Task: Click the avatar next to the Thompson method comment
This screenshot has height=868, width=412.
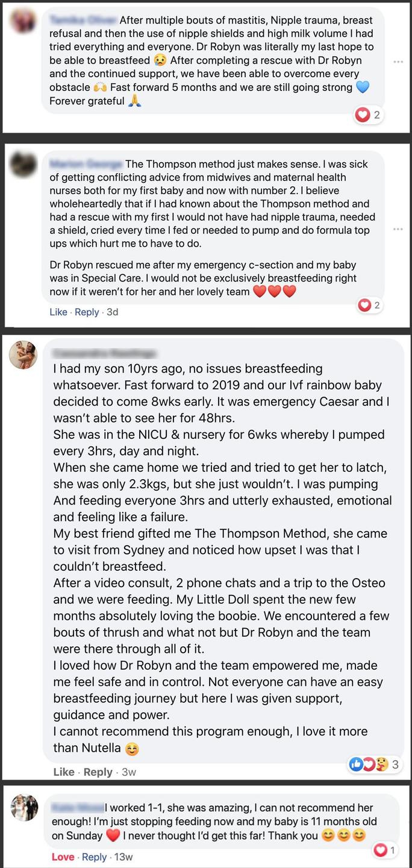Action: point(23,165)
